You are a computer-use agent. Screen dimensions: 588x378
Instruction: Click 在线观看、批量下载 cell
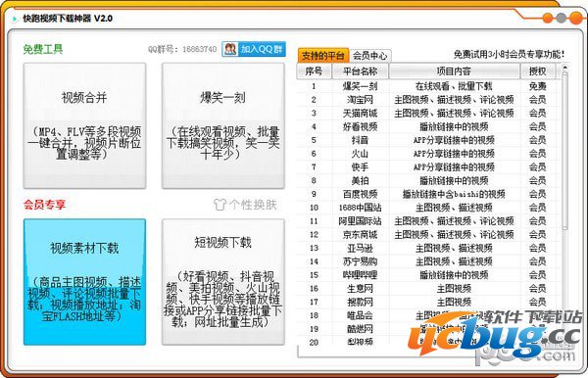pos(454,86)
